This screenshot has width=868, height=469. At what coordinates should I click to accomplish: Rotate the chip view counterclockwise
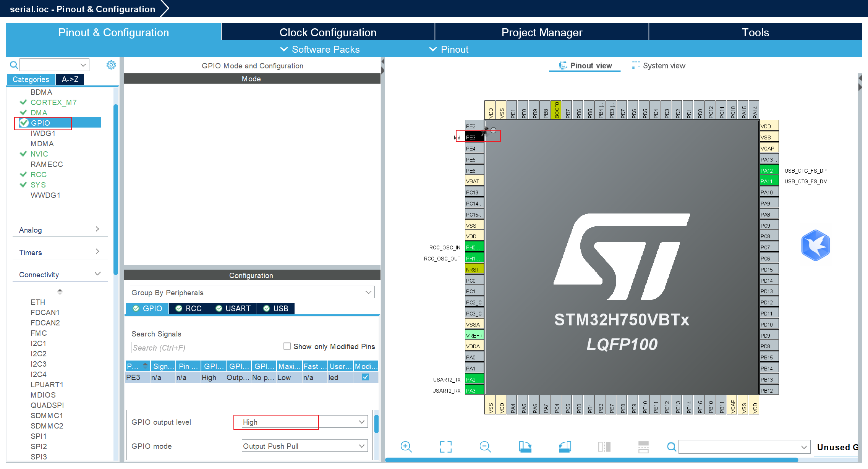(x=565, y=447)
